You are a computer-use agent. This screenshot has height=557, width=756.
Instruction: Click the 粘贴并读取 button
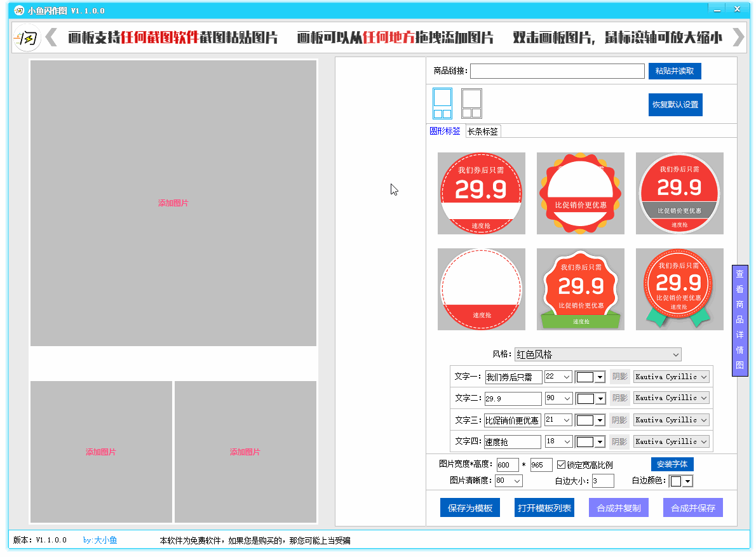point(675,71)
